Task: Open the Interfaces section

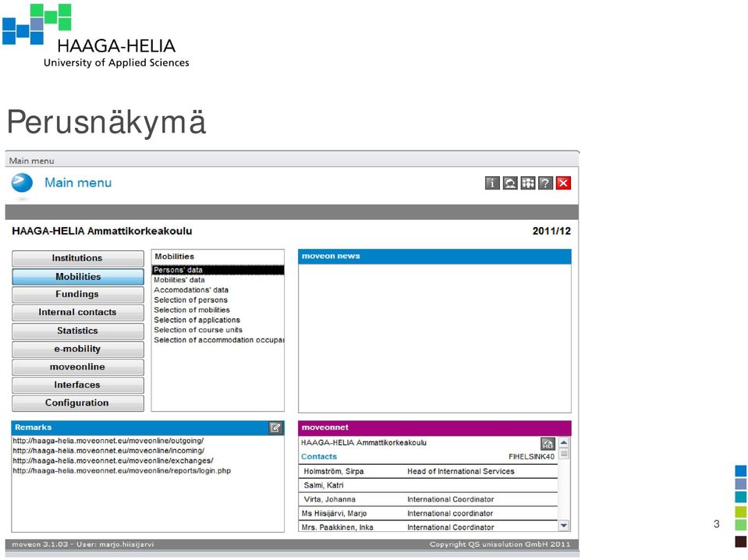Action: [78, 385]
